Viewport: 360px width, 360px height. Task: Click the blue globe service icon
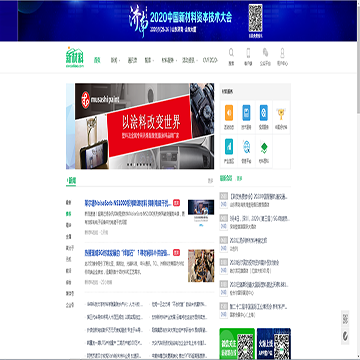tap(247, 147)
